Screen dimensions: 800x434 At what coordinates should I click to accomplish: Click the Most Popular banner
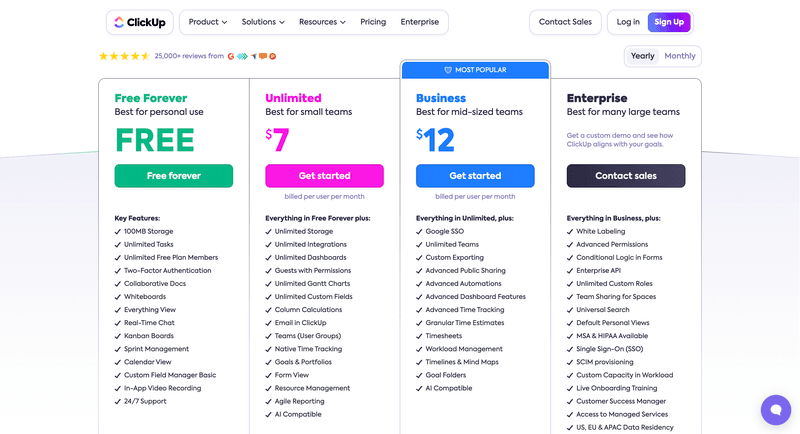(475, 70)
